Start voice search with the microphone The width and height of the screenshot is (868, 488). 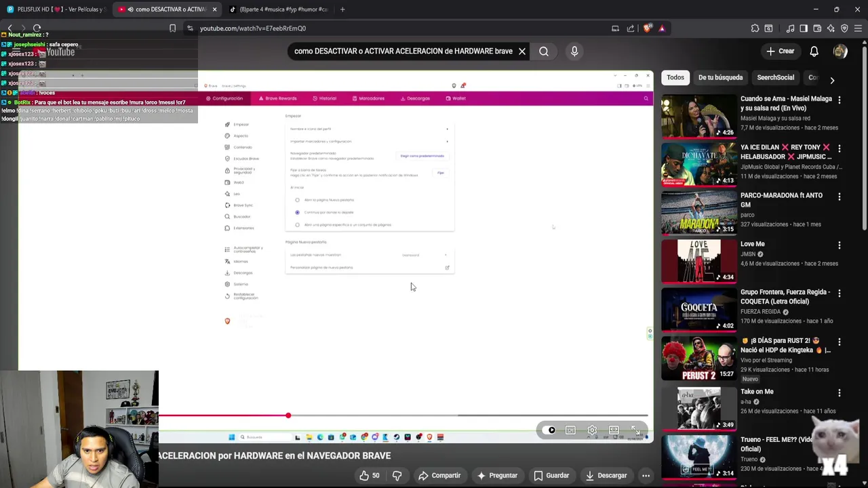click(574, 51)
